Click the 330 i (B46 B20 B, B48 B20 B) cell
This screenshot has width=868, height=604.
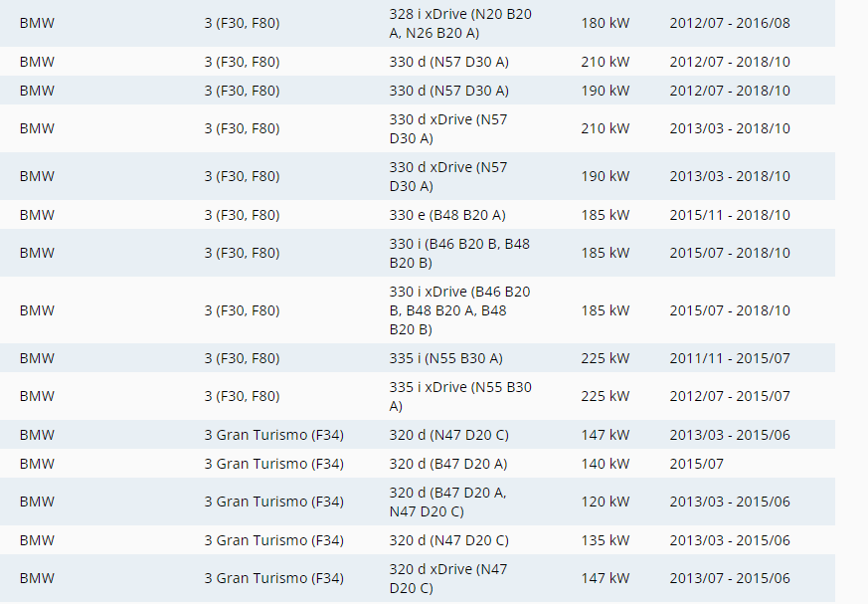coord(459,253)
